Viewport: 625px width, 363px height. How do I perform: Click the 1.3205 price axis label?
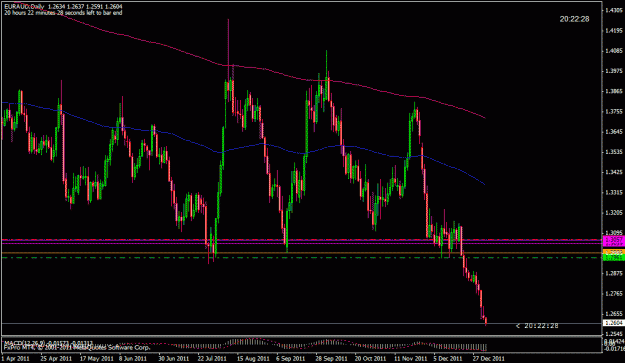coord(614,212)
